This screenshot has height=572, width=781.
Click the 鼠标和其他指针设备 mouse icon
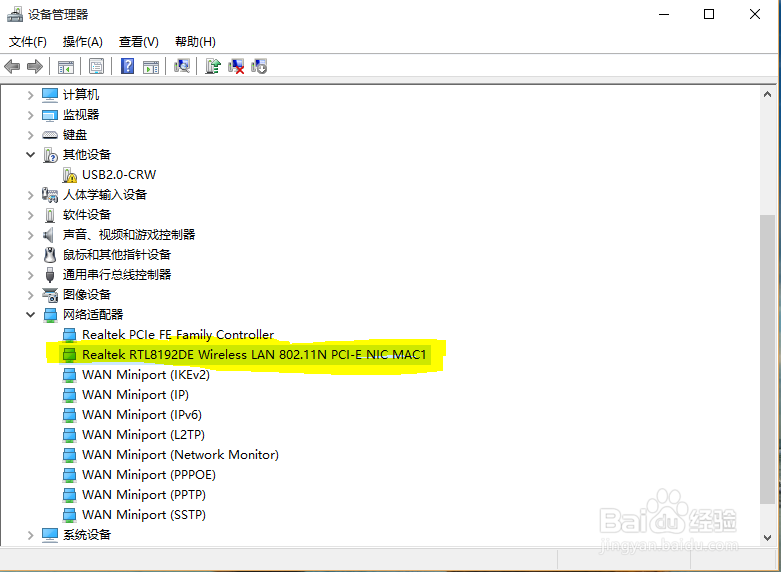(x=50, y=255)
